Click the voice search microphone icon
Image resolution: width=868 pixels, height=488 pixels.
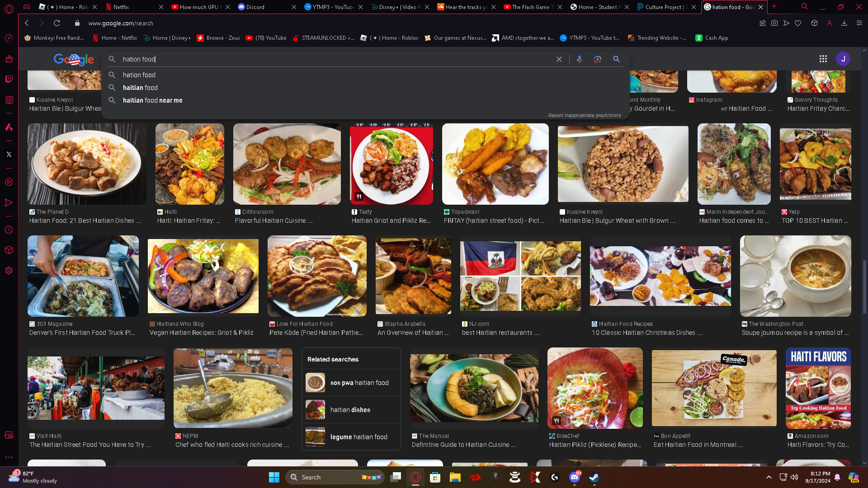click(579, 59)
